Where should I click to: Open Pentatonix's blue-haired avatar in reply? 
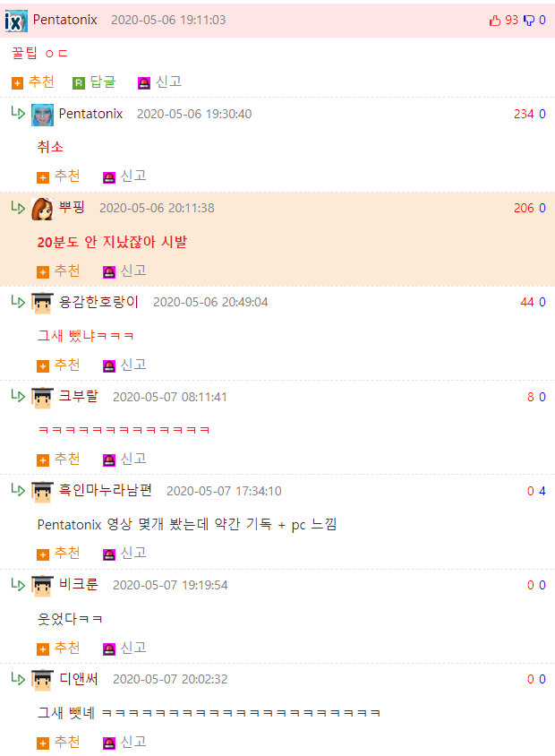42,115
